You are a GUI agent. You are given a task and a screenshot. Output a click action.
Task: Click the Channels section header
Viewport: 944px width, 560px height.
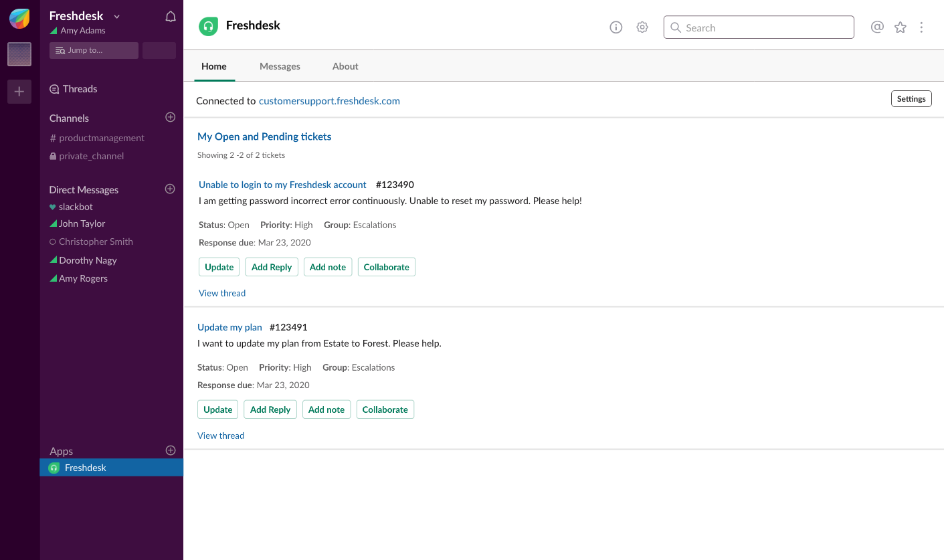click(x=69, y=118)
